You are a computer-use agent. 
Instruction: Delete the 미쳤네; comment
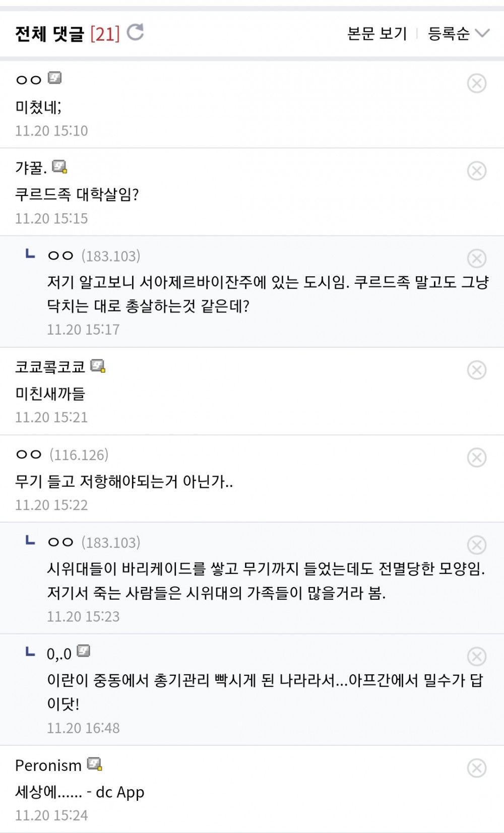(x=476, y=83)
